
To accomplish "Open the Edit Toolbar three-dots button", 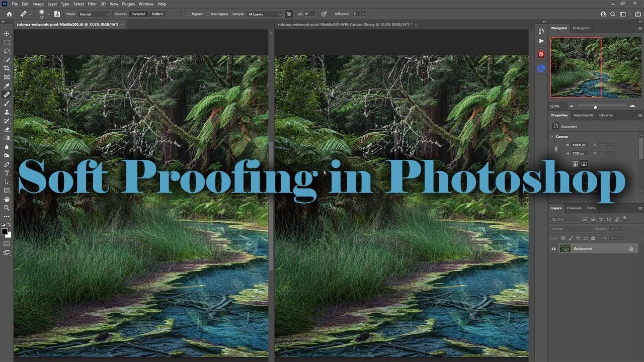I will [7, 217].
